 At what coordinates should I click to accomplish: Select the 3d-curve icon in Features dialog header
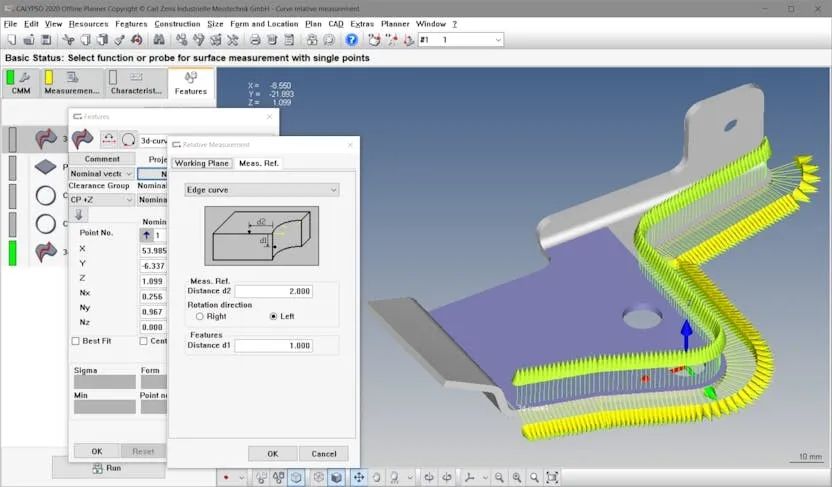[x=82, y=140]
